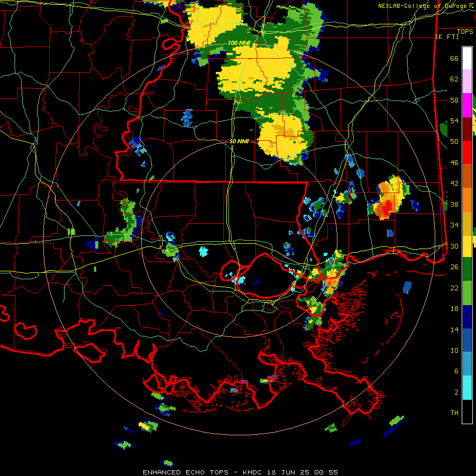Click the 10 legend value

tap(454, 350)
